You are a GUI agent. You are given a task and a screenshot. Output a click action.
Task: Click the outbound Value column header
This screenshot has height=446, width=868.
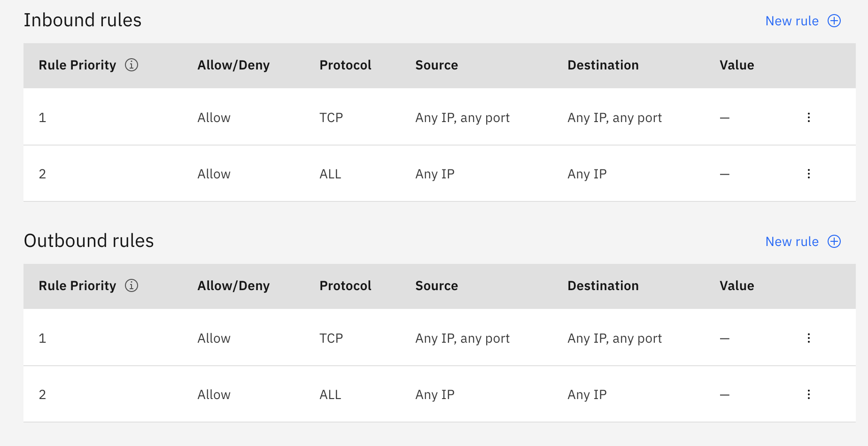pyautogui.click(x=736, y=286)
